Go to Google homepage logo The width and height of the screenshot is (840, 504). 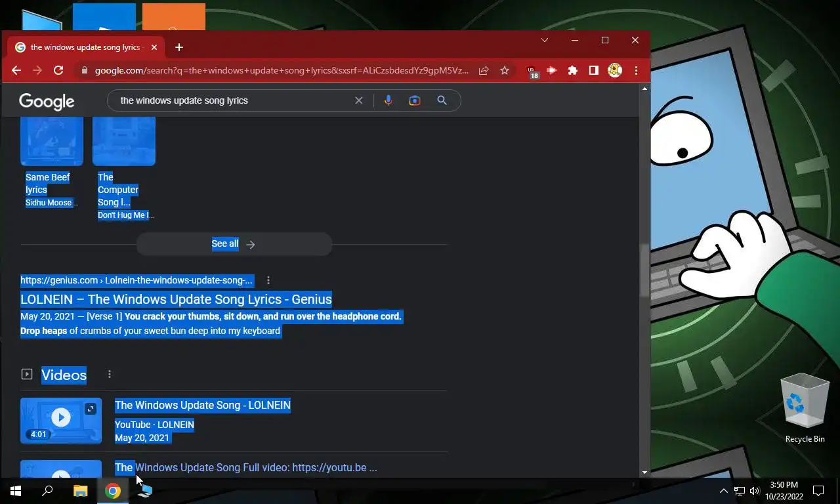pos(47,101)
